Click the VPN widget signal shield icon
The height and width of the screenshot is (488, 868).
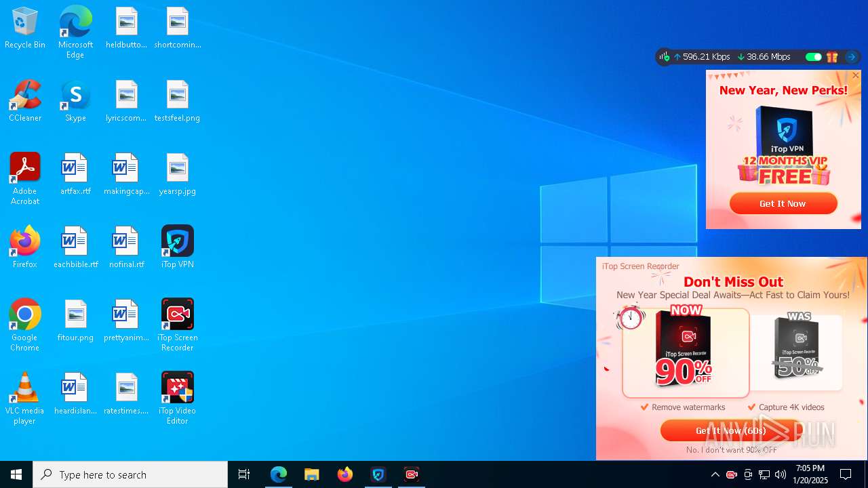point(665,57)
